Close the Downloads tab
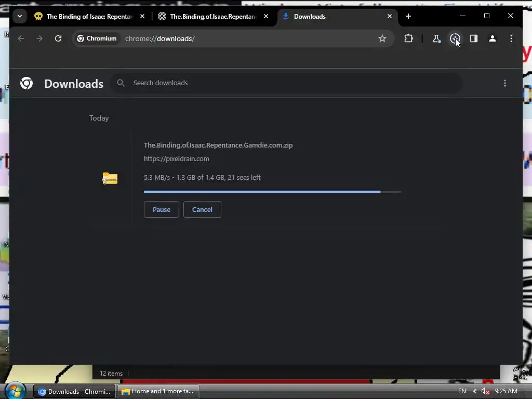Viewport: 532px width, 399px height. click(x=390, y=16)
